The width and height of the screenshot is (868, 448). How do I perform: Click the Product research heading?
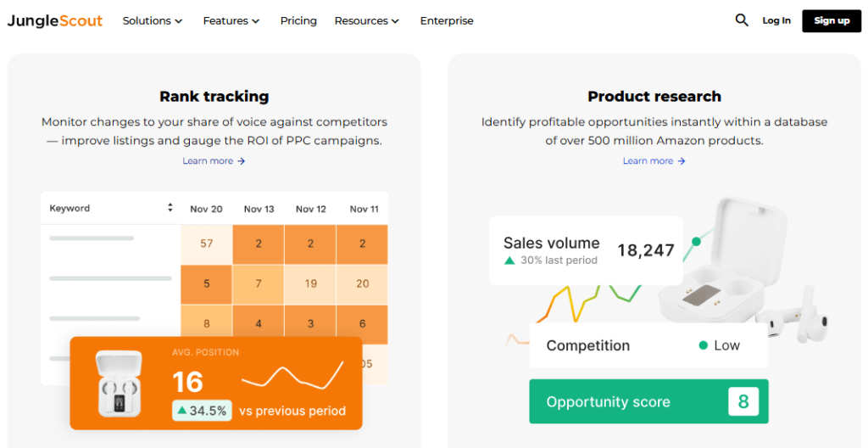[x=654, y=97]
